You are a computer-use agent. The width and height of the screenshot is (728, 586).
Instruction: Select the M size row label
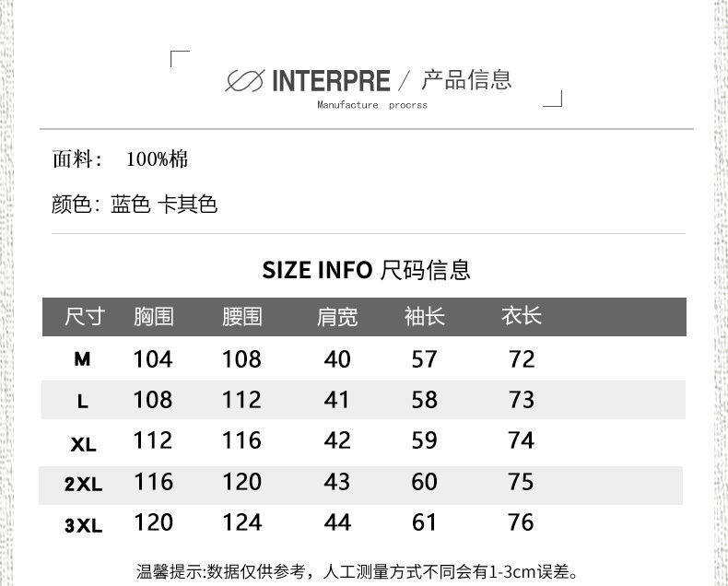83,359
